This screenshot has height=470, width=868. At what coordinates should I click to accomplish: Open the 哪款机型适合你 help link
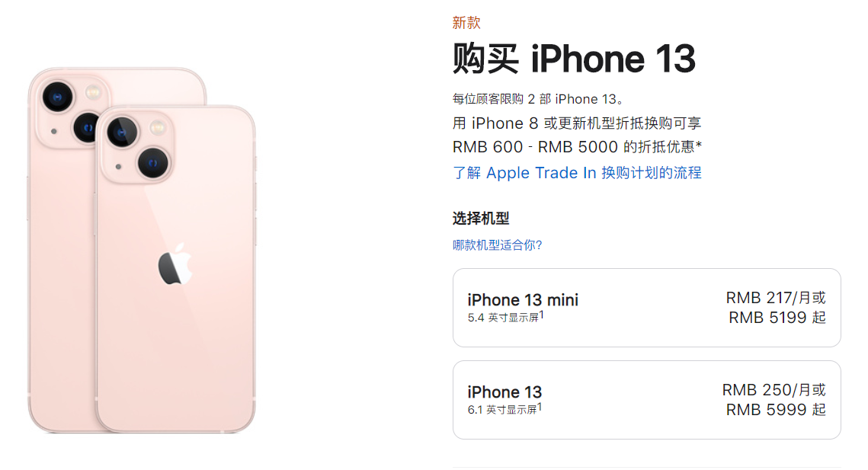[497, 245]
